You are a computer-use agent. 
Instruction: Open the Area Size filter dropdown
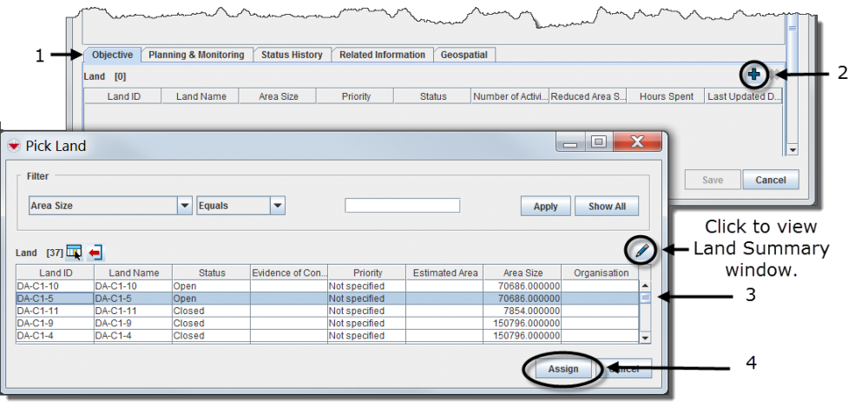click(184, 207)
